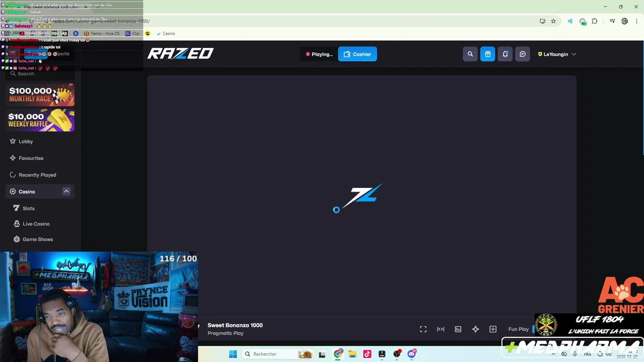Bookmark this page with star icon

click(x=553, y=21)
